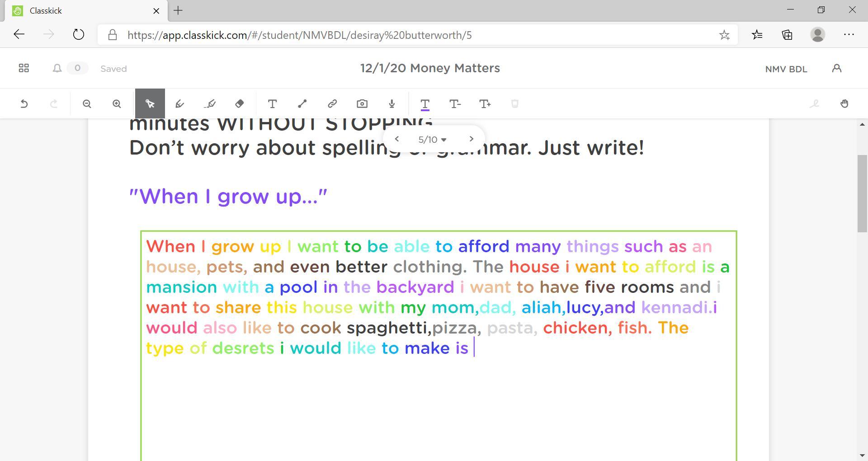868x461 pixels.
Task: Click the scroll down arrow
Action: tap(863, 456)
